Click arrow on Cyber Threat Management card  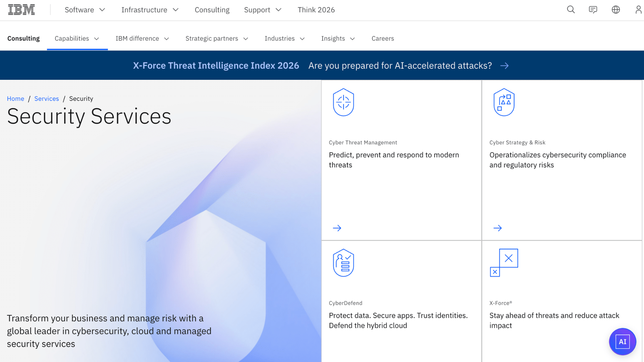(x=337, y=228)
